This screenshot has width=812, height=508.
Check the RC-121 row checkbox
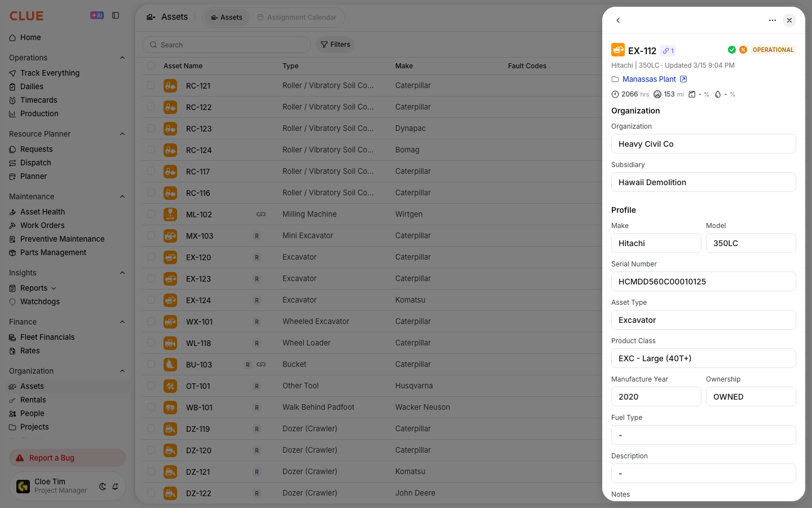(x=151, y=85)
